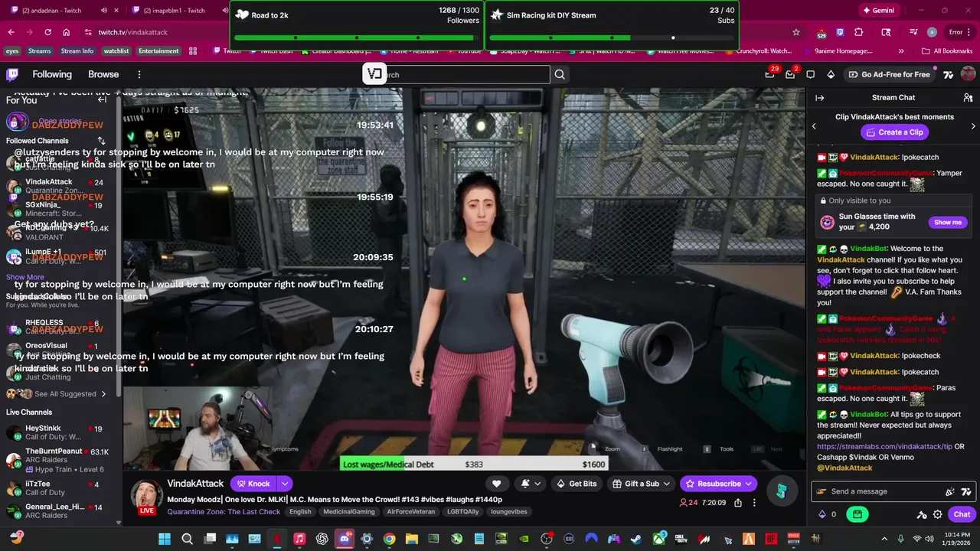The width and height of the screenshot is (980, 551).
Task: Open the 7TV emote button in chat input
Action: point(966,492)
